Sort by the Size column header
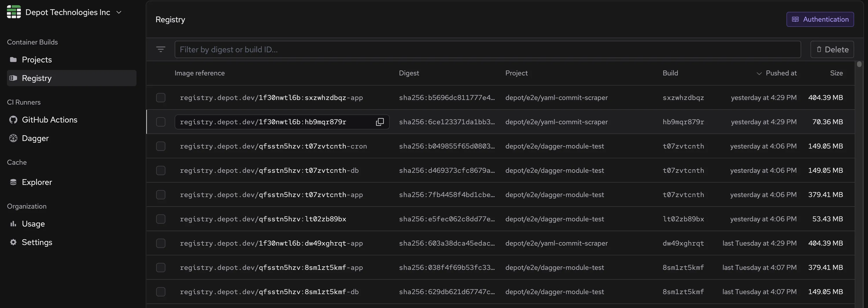 tap(836, 73)
